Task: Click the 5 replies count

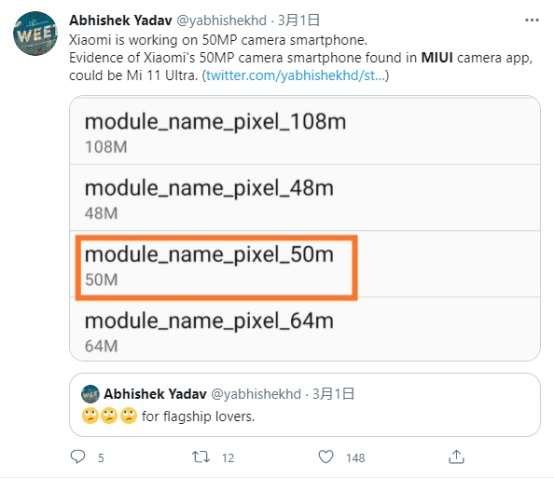Action: [x=101, y=458]
